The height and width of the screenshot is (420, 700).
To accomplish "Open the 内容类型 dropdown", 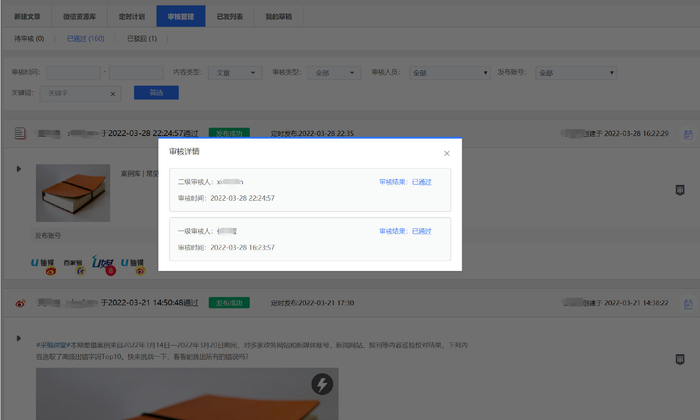I will coord(238,73).
